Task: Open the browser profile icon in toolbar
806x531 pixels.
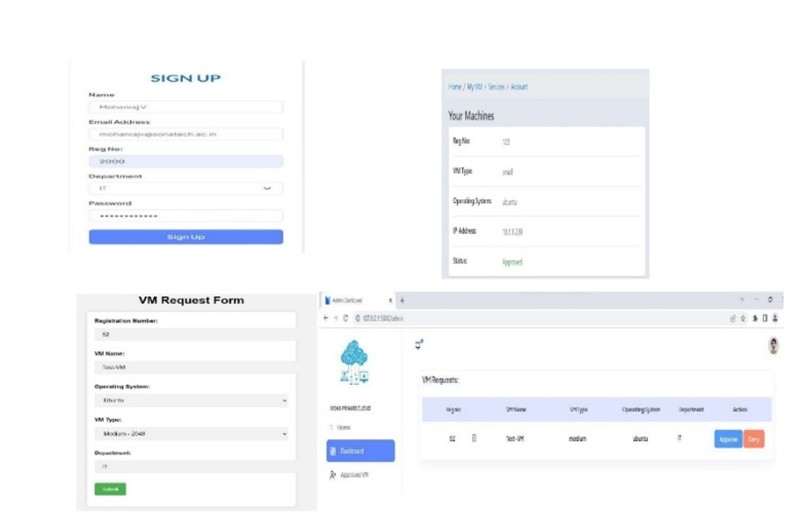Action: tap(775, 319)
